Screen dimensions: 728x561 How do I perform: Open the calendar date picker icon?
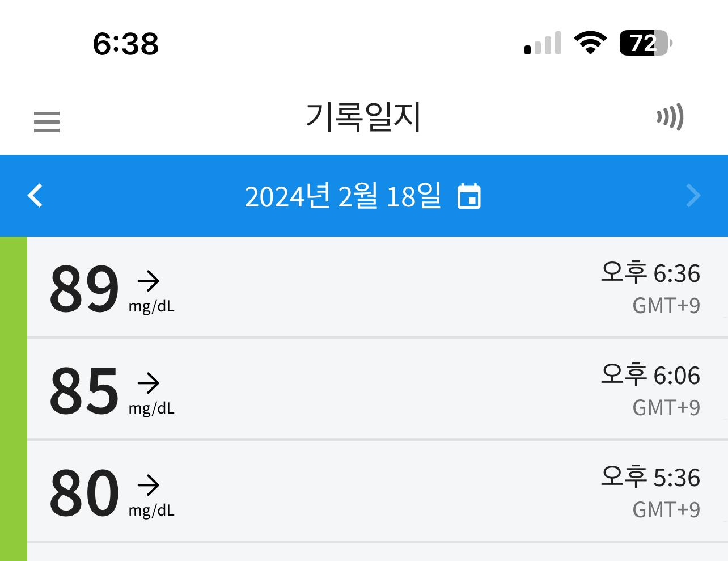(x=469, y=196)
